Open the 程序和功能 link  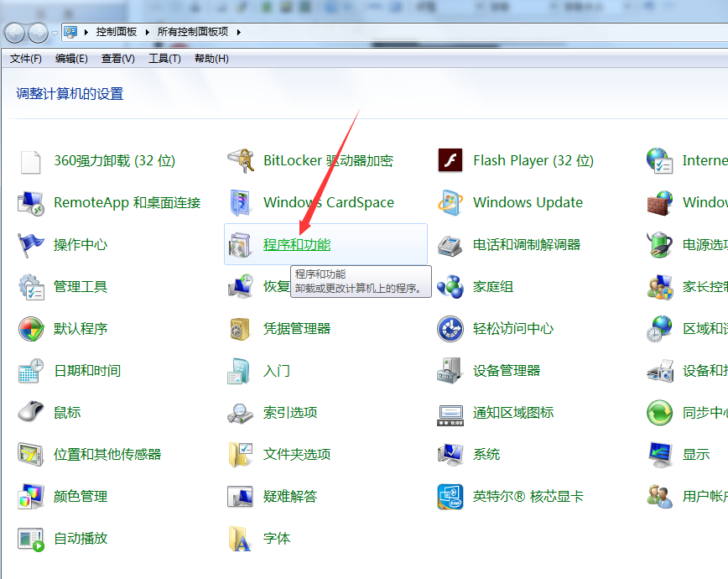pos(297,244)
